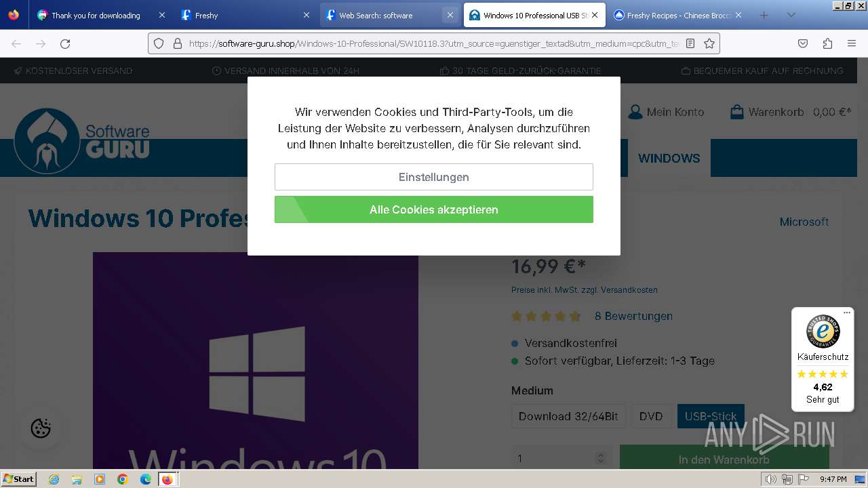Reload the page

click(65, 43)
